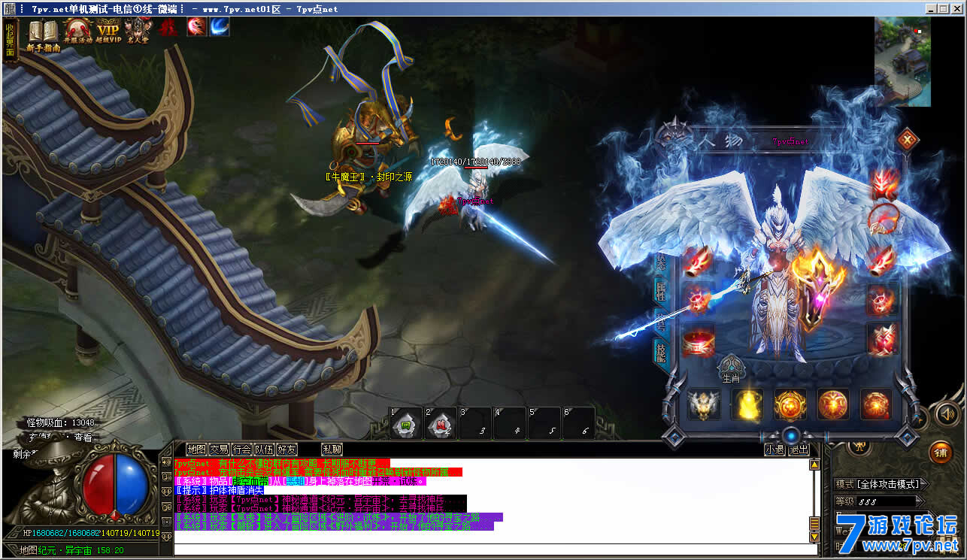
Task: Select the gold-rimmed orange orb slot
Action: (790, 404)
